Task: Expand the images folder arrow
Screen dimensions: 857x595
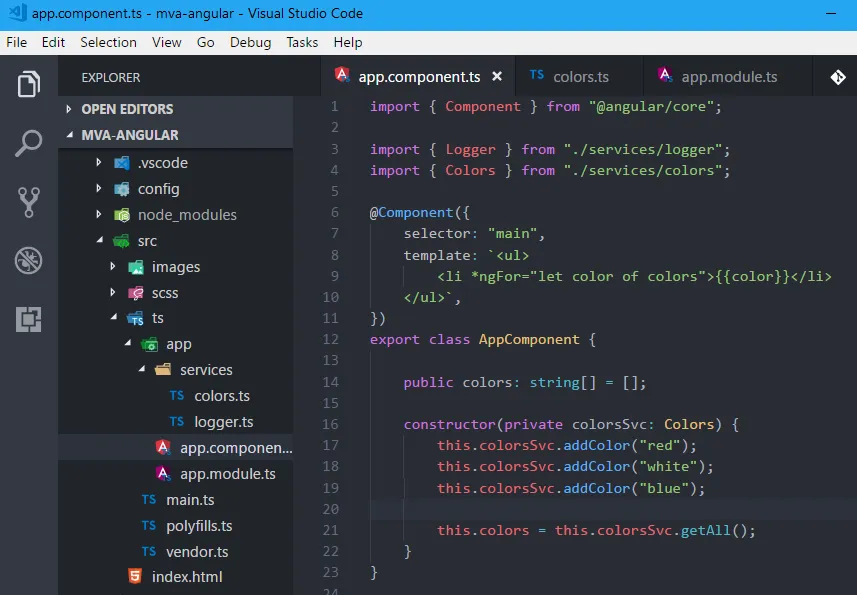Action: point(113,266)
